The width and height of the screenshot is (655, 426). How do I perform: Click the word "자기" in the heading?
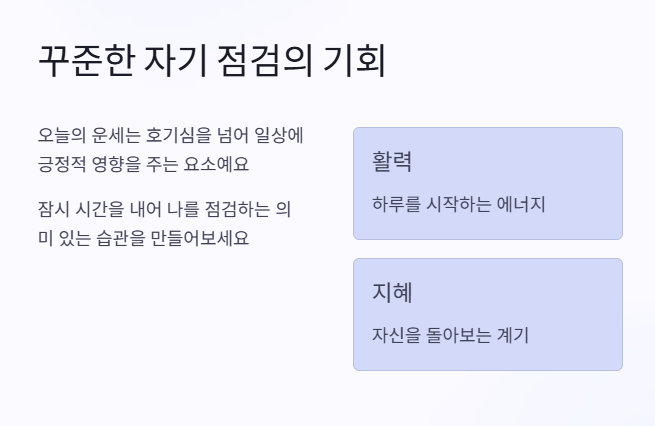pos(176,61)
